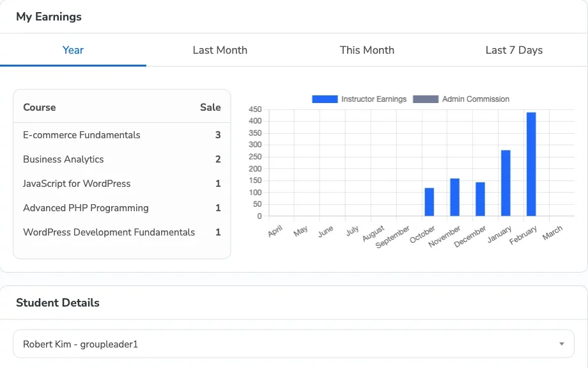Select JavaScript for WordPress course row
This screenshot has width=588, height=368.
(122, 184)
